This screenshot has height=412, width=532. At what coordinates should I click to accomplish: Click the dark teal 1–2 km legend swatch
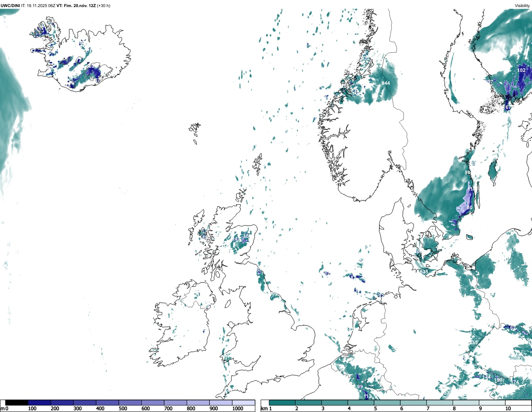[x=282, y=402]
